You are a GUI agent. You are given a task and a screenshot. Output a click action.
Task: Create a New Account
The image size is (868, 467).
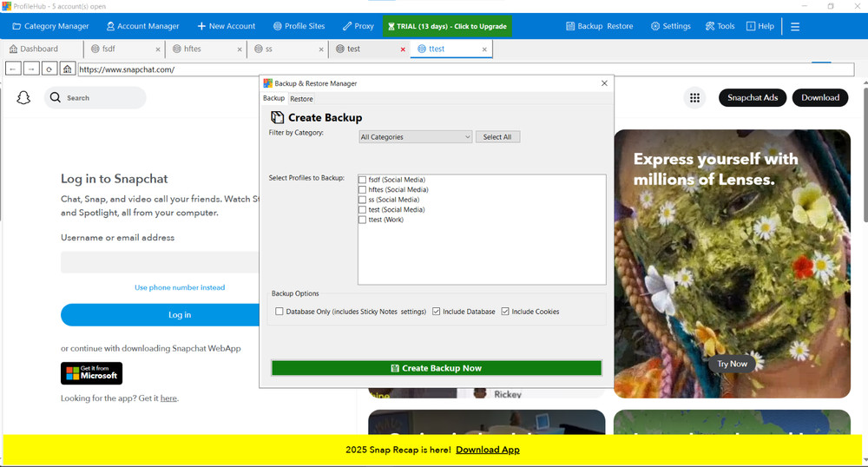tap(227, 26)
